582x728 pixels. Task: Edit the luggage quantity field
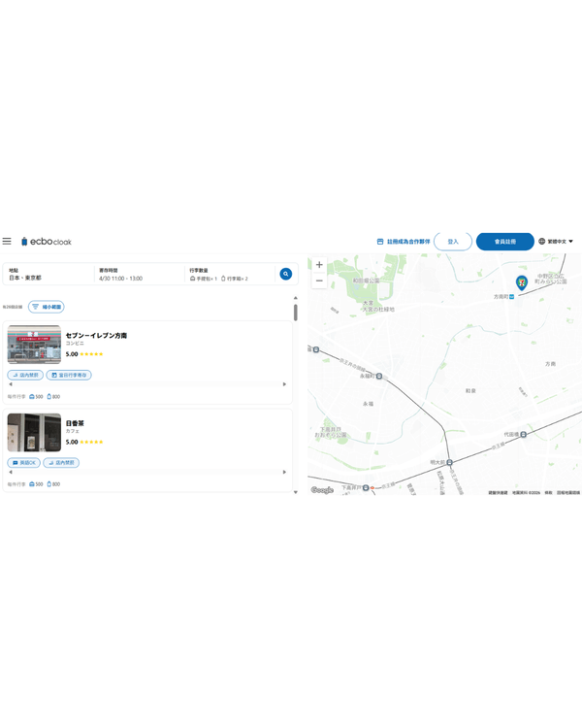point(230,274)
